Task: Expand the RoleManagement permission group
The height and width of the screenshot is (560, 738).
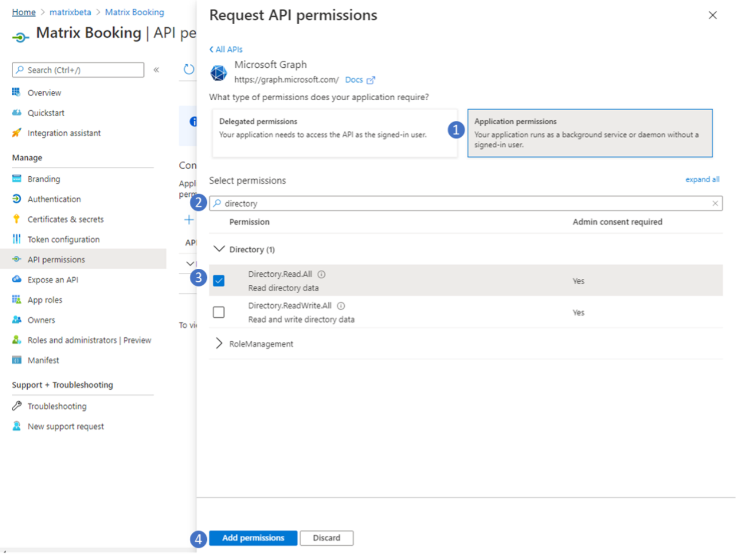Action: pos(219,344)
